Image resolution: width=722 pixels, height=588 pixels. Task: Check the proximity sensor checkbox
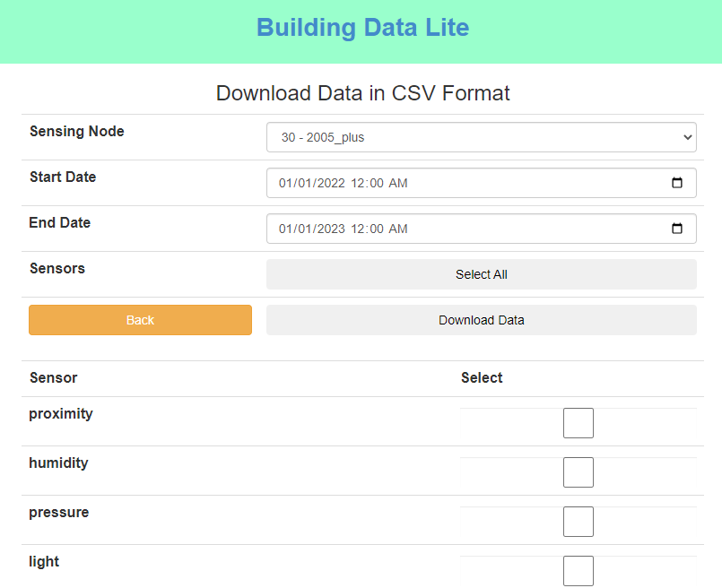(578, 423)
